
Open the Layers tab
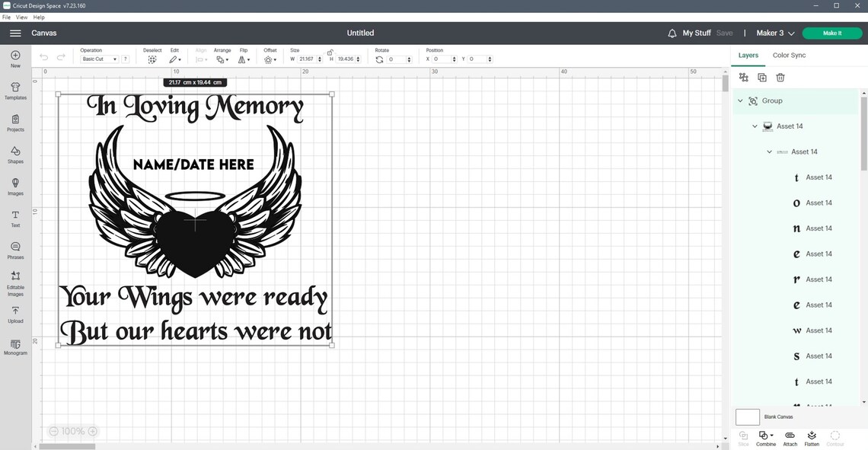coord(748,55)
